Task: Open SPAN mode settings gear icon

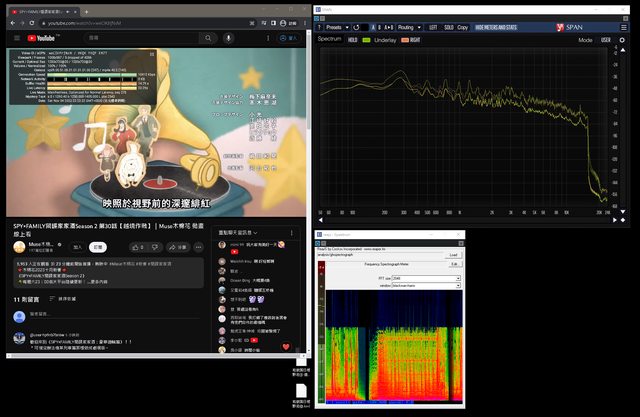Action: pyautogui.click(x=622, y=40)
